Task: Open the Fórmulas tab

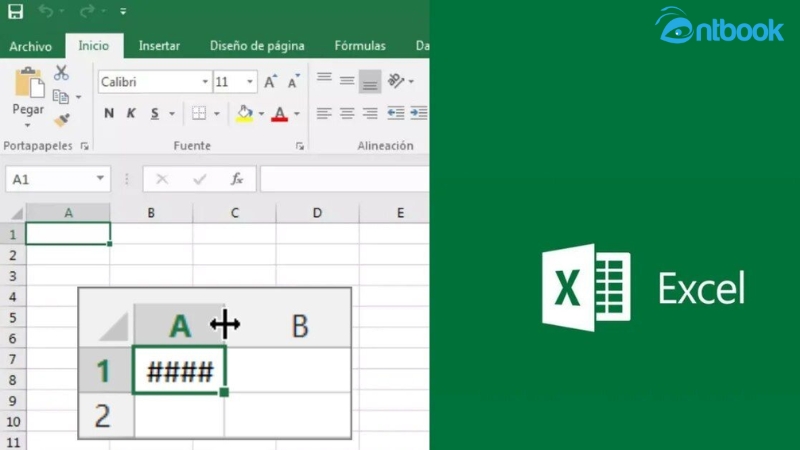Action: click(x=360, y=46)
